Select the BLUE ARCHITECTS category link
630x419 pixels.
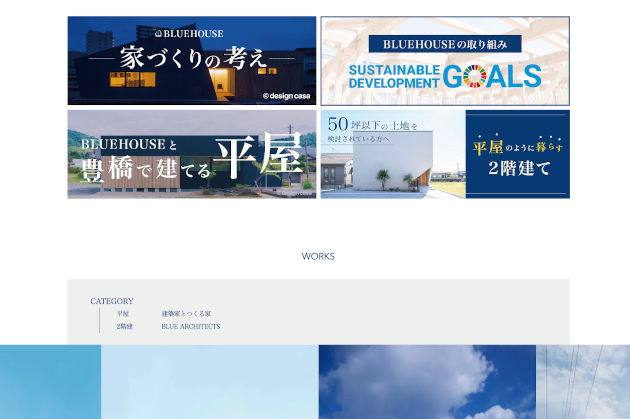191,327
